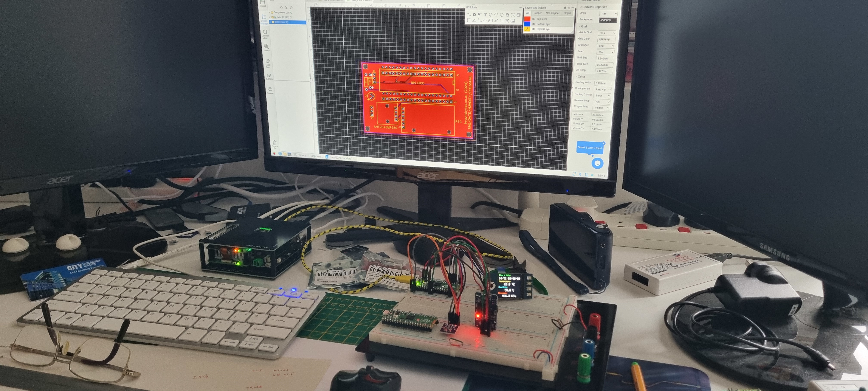The image size is (868, 391).
Task: Click the Need Some Help? bubble
Action: 590,148
